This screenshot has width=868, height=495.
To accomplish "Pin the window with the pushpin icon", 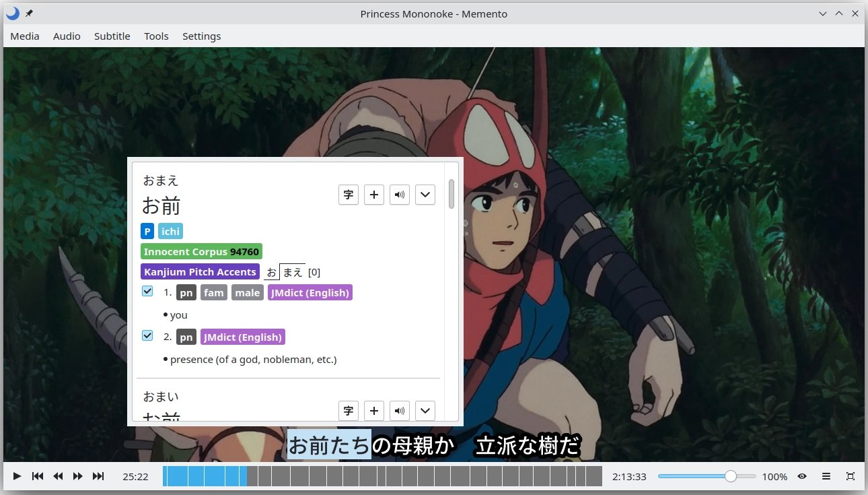I will (29, 13).
